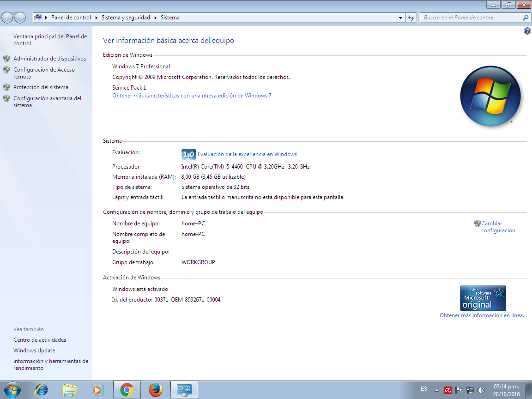Viewport: 532px width, 399px height.
Task: Switch to Google Chrome in taskbar
Action: (x=127, y=390)
